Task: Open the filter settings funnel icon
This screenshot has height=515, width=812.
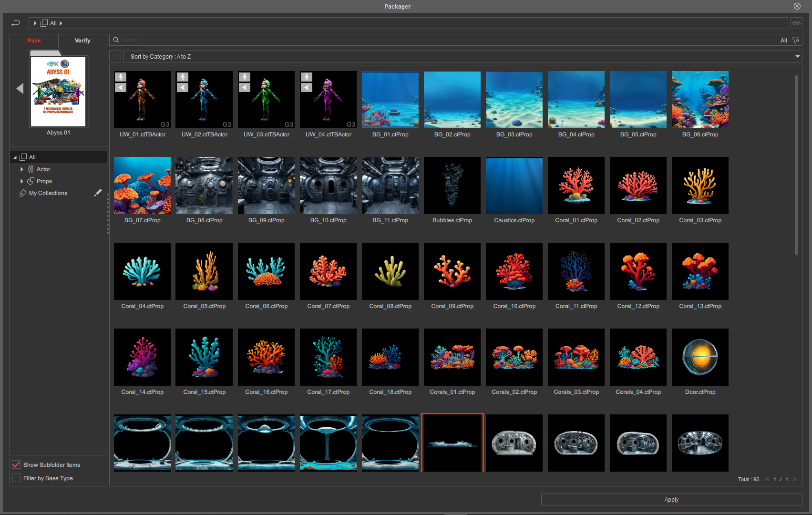Action: 796,41
